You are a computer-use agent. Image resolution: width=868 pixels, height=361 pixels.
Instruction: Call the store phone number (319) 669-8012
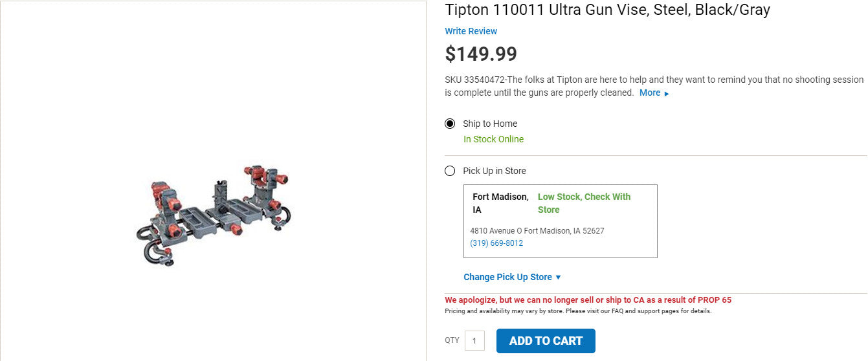point(496,243)
